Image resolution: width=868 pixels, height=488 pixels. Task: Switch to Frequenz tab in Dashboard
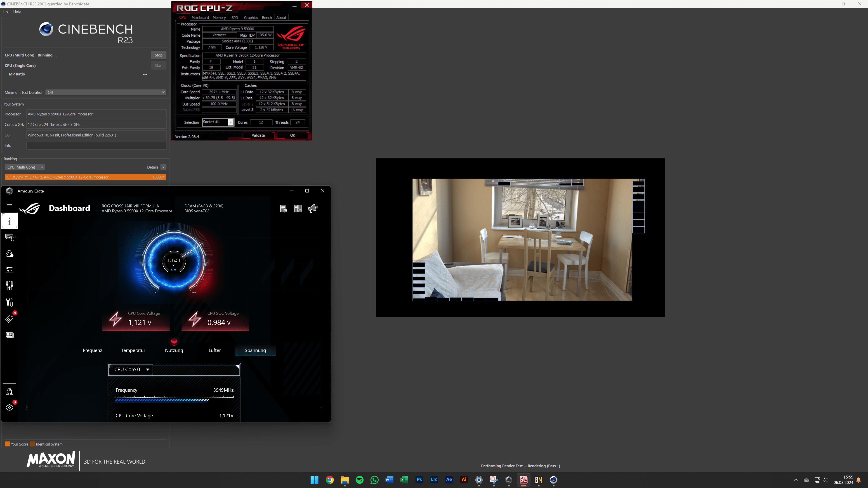(x=93, y=350)
